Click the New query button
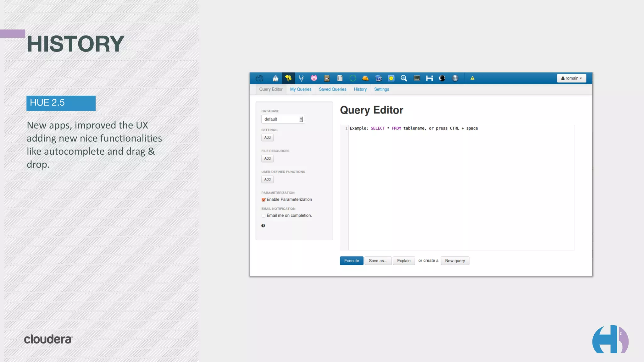 click(455, 261)
